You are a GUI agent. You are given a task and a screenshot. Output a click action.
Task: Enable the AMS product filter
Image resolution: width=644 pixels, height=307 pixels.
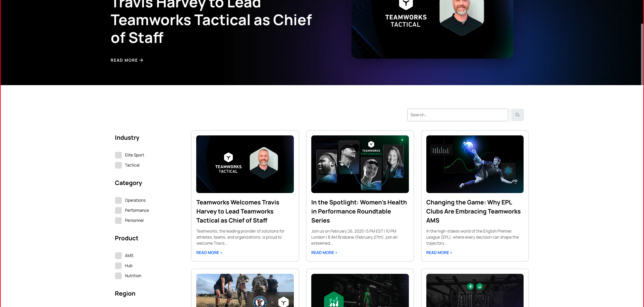pyautogui.click(x=118, y=256)
